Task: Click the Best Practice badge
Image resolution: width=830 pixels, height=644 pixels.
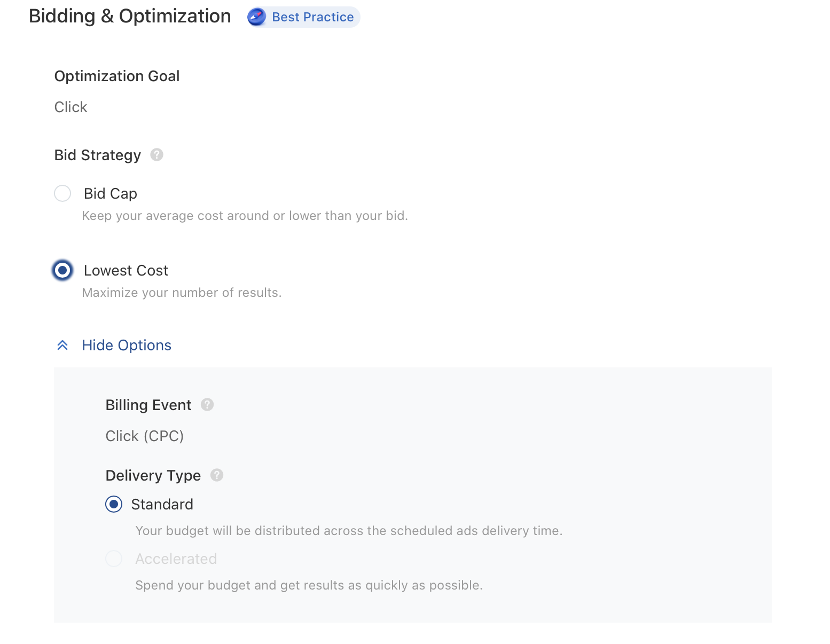Action: [x=303, y=17]
